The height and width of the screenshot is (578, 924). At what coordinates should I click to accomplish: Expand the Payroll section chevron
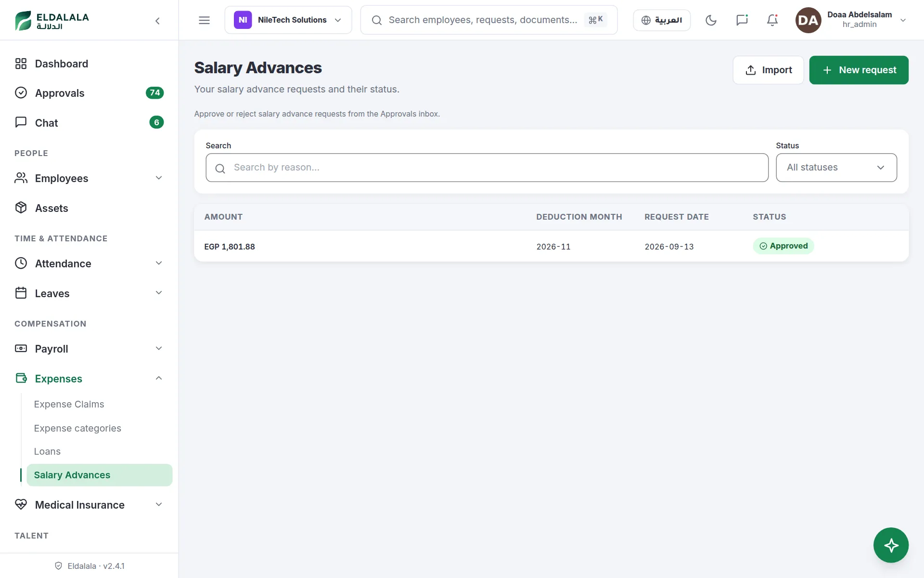tap(159, 348)
